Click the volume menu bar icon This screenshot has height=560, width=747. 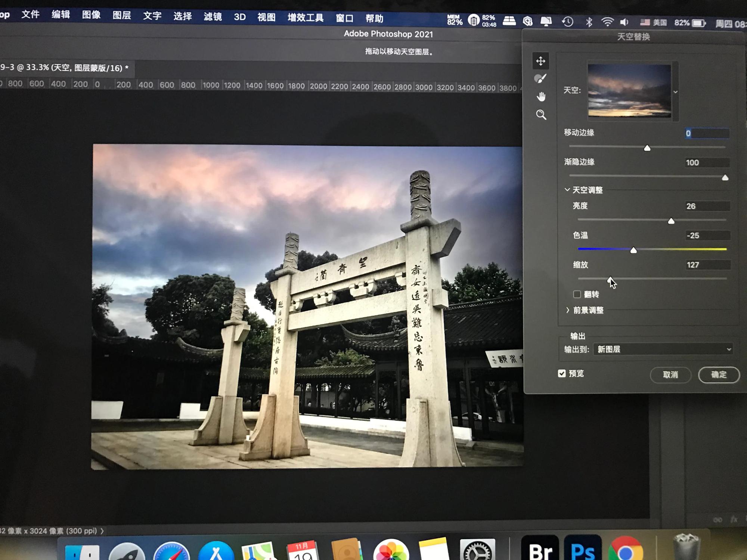point(624,22)
